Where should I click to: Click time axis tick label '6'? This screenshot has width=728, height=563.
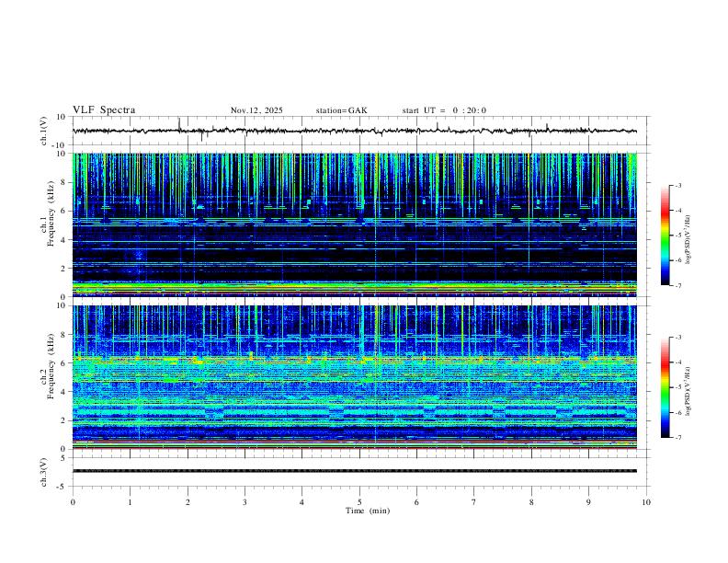416,502
